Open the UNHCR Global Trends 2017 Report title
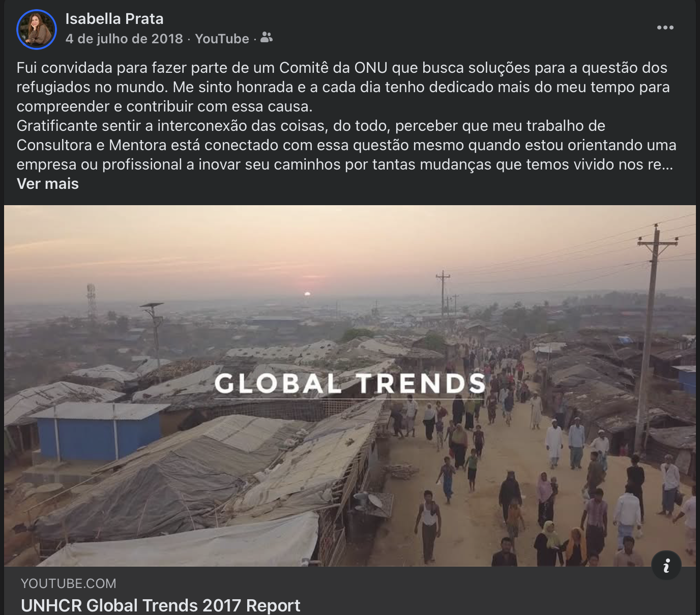The image size is (700, 615). 160,605
